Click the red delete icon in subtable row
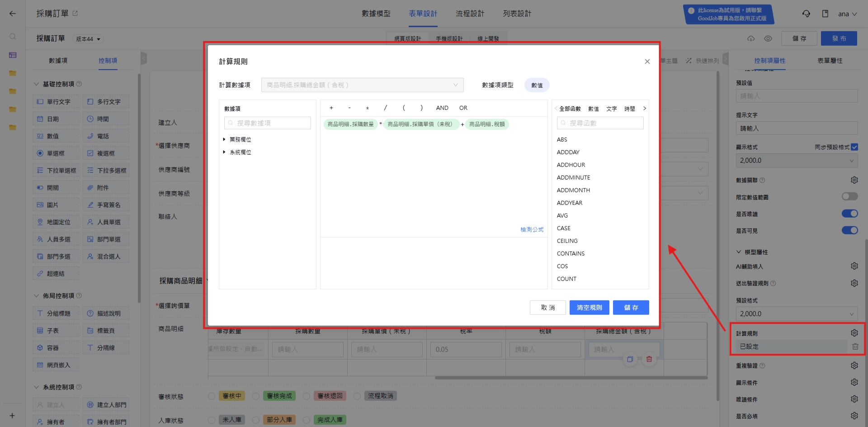The image size is (868, 427). [x=649, y=359]
